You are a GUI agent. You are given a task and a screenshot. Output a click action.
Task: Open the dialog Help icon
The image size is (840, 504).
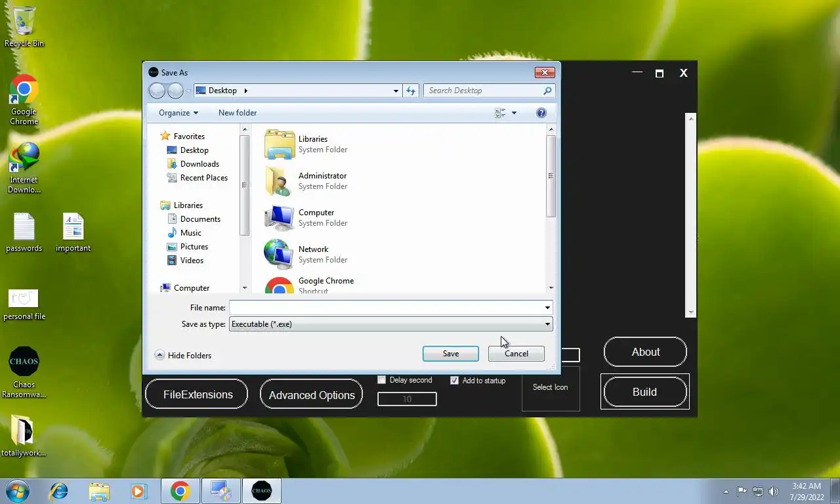[x=541, y=113]
